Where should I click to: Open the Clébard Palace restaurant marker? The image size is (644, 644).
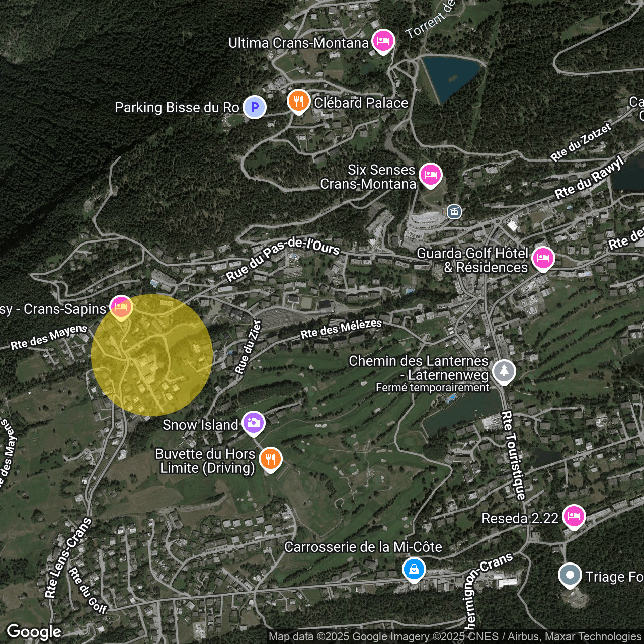(x=298, y=101)
